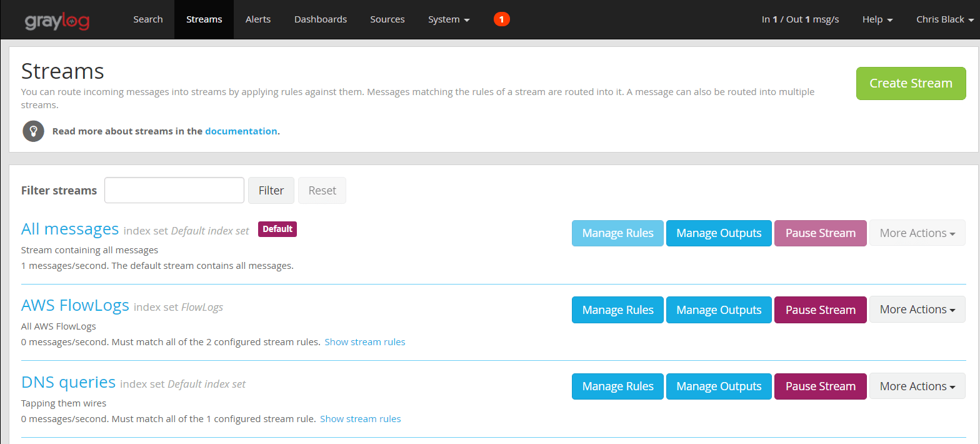Open the Chris Black user menu
This screenshot has width=980, height=444.
(x=944, y=19)
